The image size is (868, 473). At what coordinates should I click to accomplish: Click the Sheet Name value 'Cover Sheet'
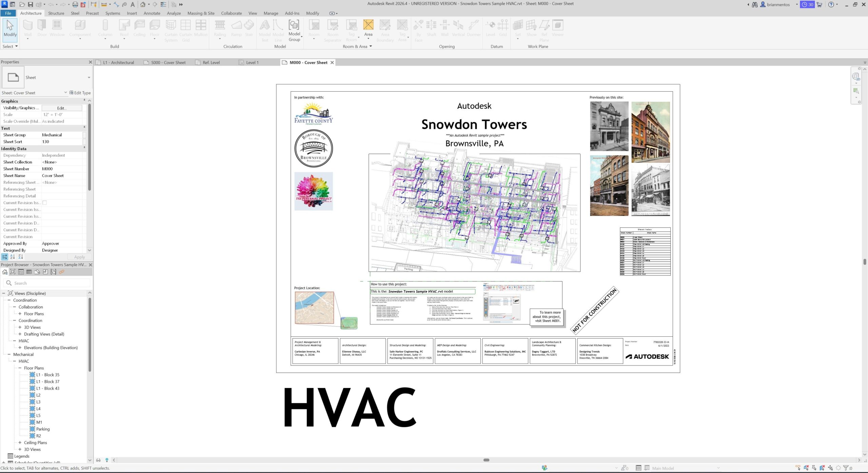tap(53, 176)
